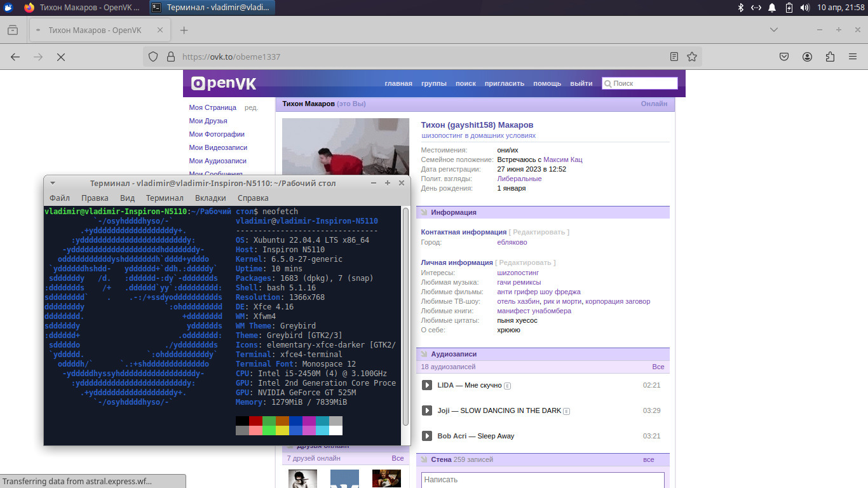Play Joji SLOW DANCING IN THE DARK
Screen dimensions: 868x488
[x=427, y=410]
